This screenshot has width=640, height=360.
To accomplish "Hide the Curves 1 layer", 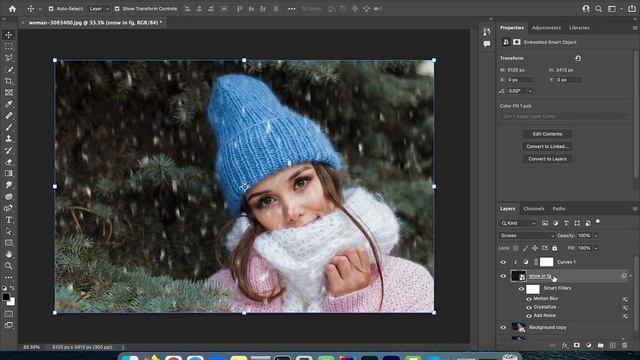I will (x=503, y=262).
